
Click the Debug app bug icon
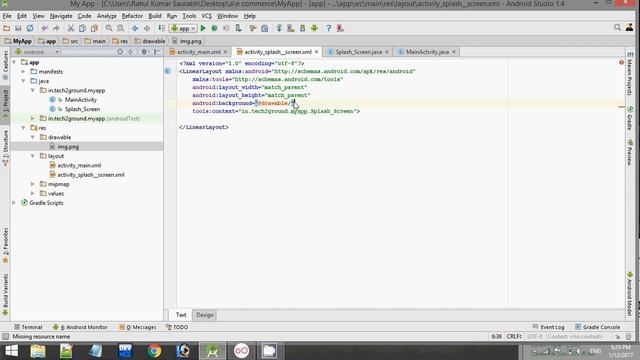click(214, 28)
